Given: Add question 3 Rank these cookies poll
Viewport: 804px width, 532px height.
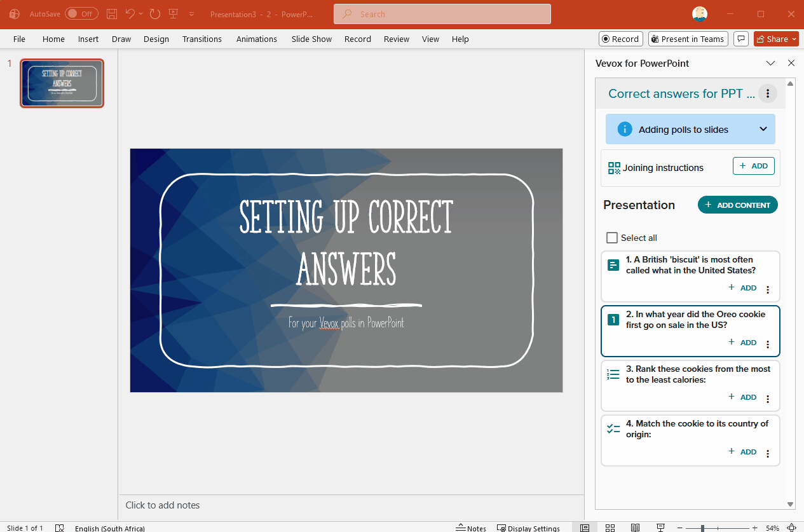Looking at the screenshot, I should [x=742, y=397].
